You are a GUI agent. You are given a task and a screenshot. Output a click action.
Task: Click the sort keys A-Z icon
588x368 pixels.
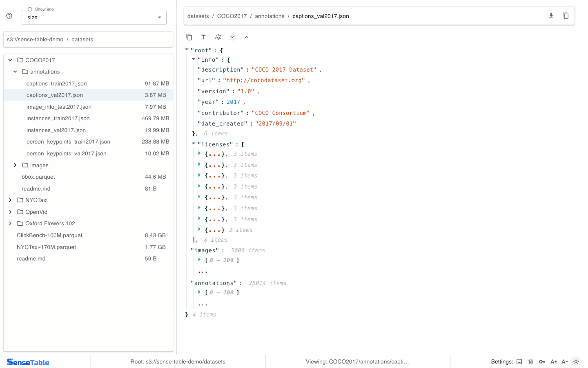tap(218, 37)
